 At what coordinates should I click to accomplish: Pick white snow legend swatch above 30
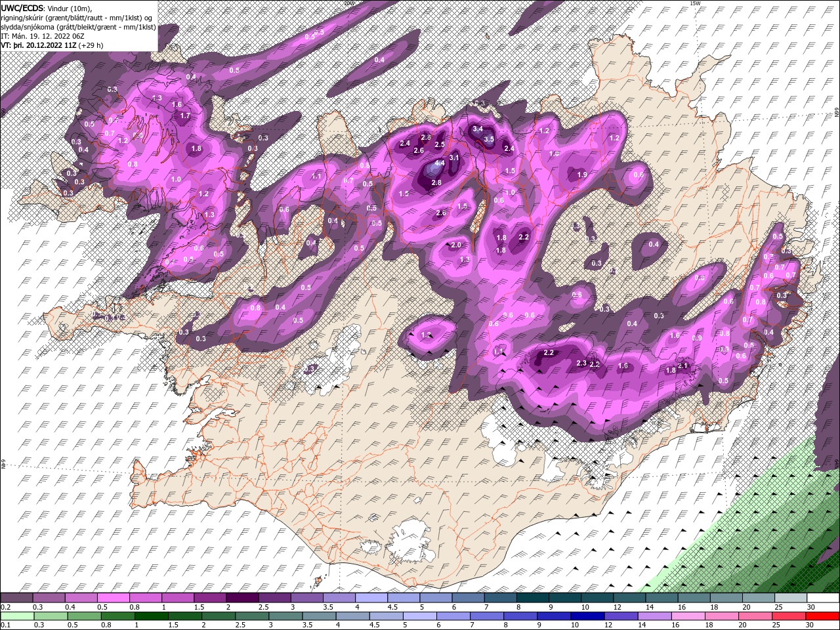coord(822,598)
